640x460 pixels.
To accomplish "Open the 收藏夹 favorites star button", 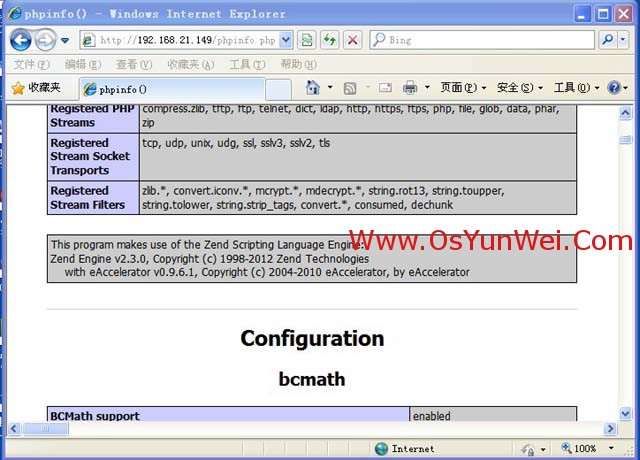I will 36,88.
